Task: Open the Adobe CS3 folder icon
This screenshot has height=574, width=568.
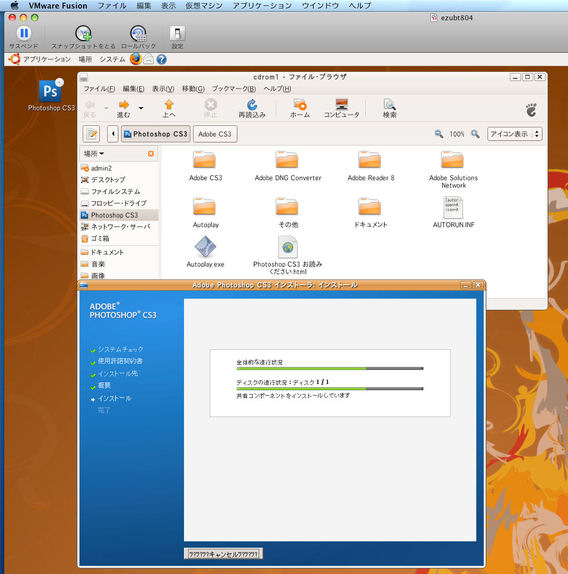Action: click(x=205, y=160)
